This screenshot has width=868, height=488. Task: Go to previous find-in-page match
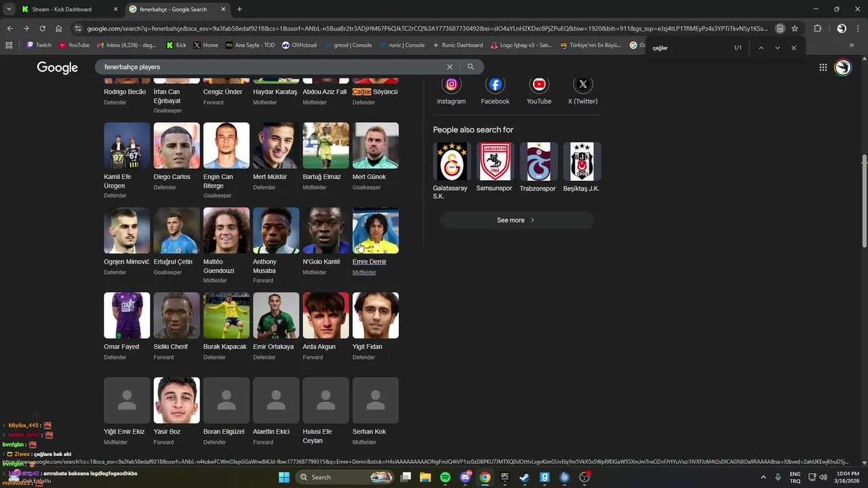761,48
